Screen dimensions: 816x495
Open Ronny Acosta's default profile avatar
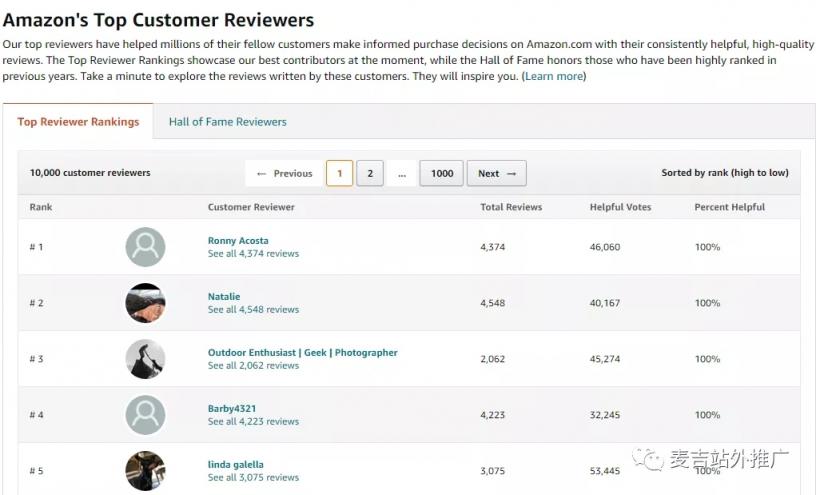tap(145, 247)
